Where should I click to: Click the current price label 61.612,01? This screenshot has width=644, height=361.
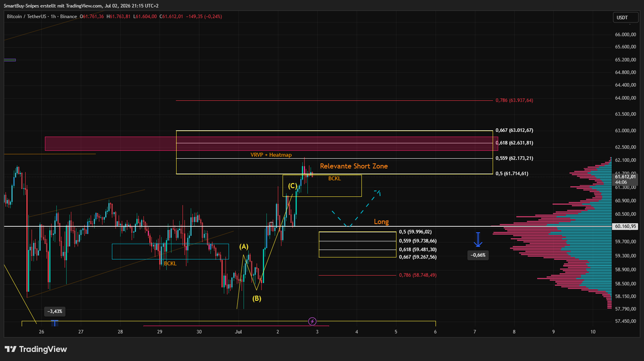tap(626, 177)
